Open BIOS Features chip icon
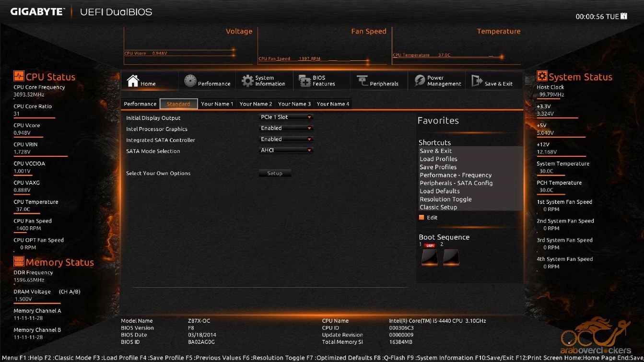The width and height of the screenshot is (644, 362). pos(305,81)
